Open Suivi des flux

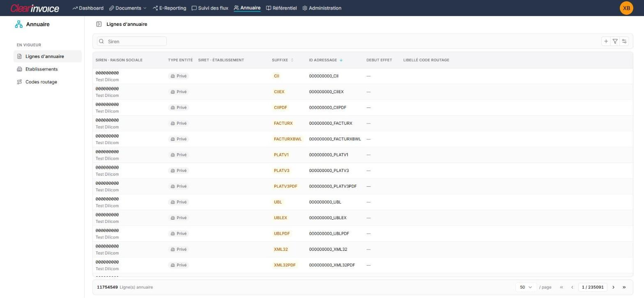point(210,8)
